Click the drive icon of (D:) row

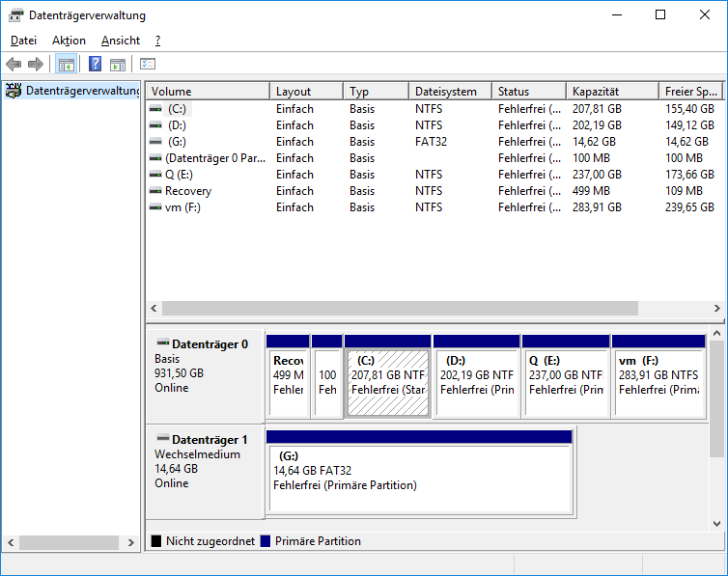(155, 125)
